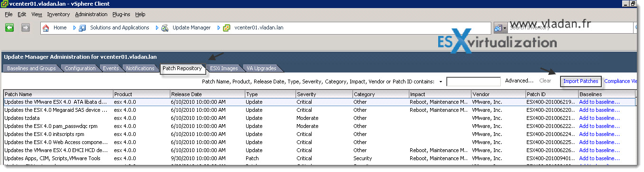Switch to the Notifications tab
This screenshot has width=644, height=172.
click(140, 68)
